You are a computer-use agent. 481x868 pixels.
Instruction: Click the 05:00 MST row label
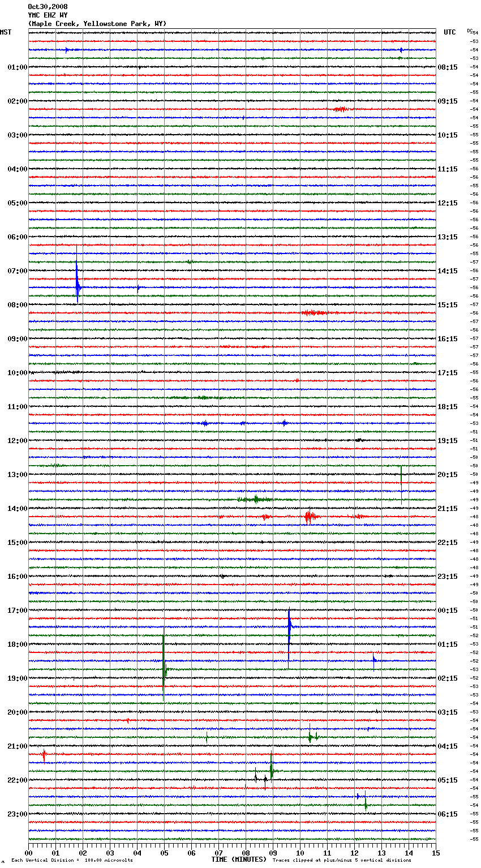(18, 203)
